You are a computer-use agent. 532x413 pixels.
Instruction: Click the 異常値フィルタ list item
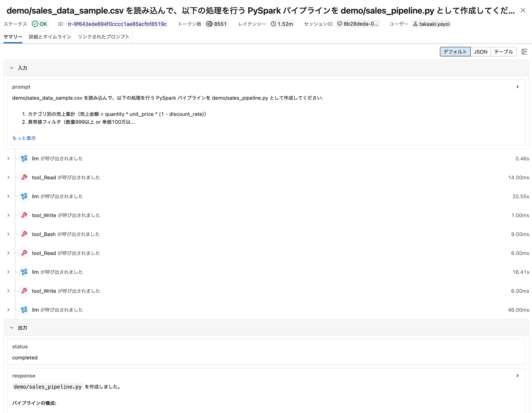(81, 122)
